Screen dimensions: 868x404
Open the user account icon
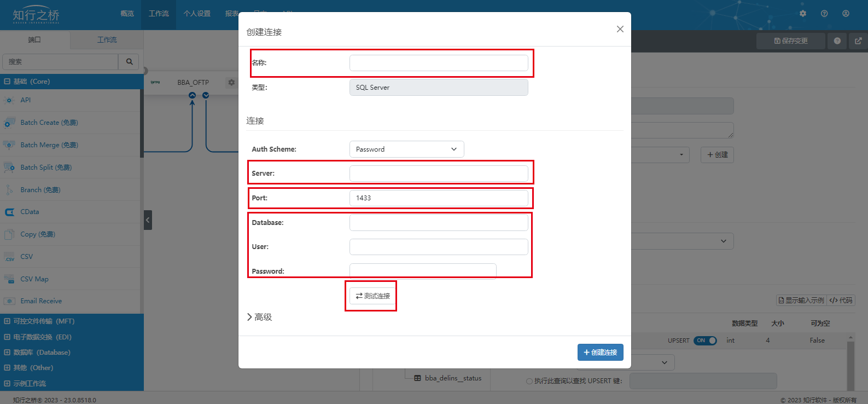coord(846,14)
